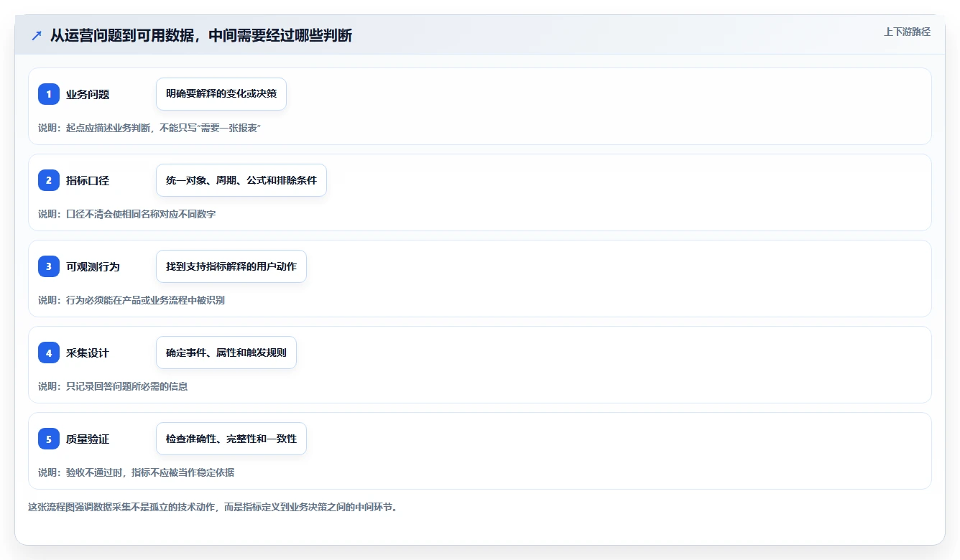Click the 确定事件、属性和触发规则 chip

pos(226,353)
